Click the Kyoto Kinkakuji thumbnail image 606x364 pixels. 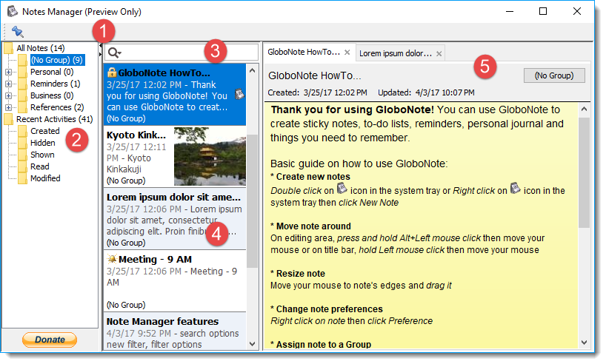coord(210,156)
